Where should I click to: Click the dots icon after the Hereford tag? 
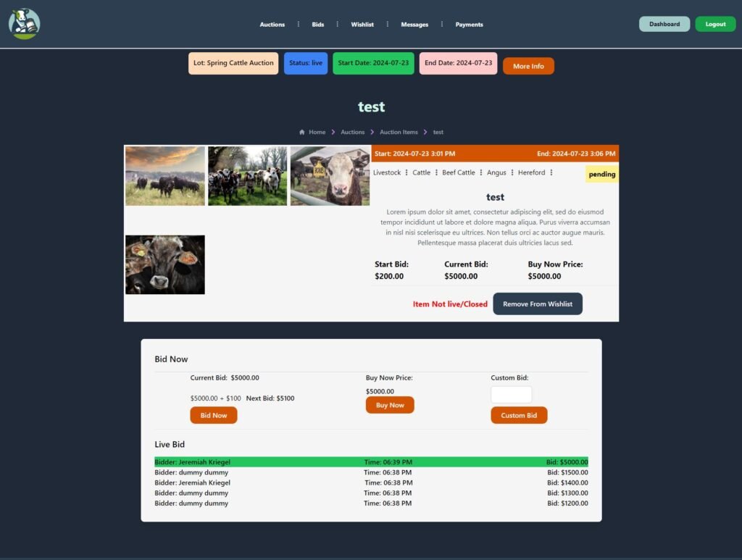pyautogui.click(x=549, y=172)
